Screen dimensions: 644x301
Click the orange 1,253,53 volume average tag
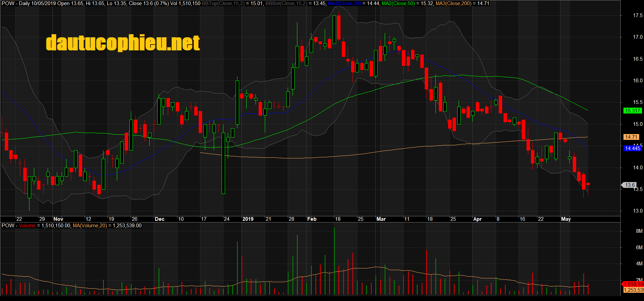[x=633, y=290]
